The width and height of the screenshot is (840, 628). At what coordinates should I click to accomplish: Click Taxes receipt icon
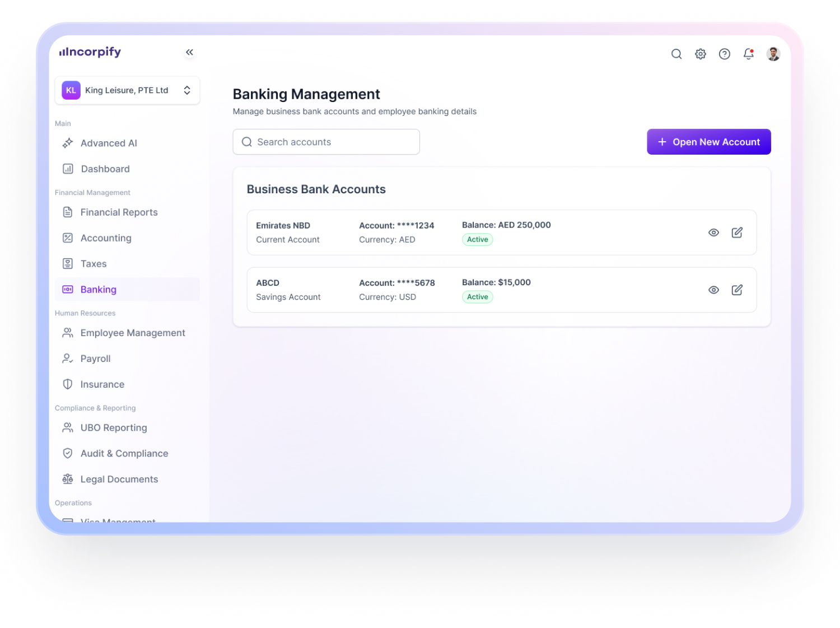(68, 263)
